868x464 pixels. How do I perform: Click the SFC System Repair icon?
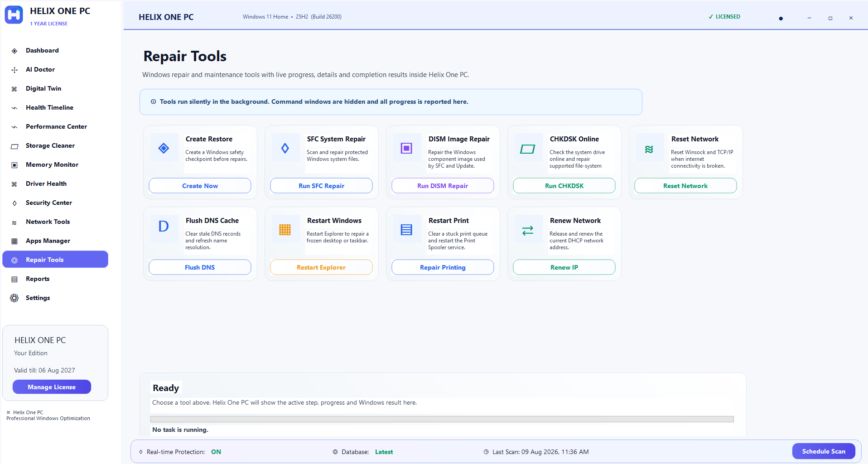click(x=285, y=148)
